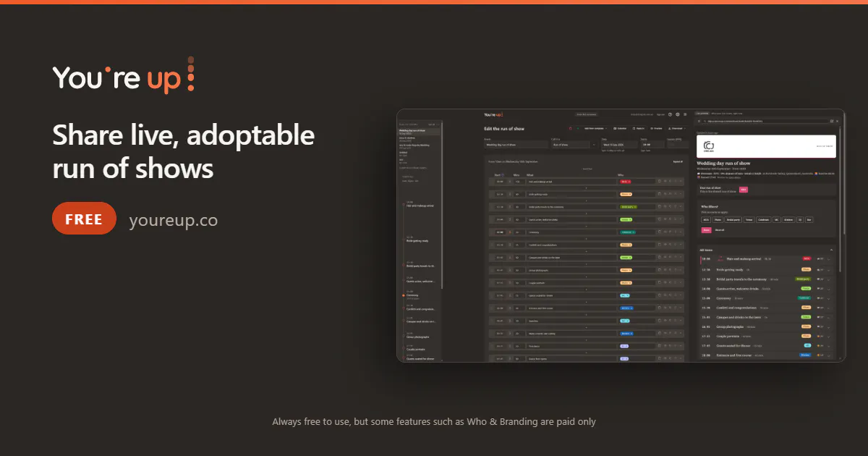This screenshot has width=868, height=456.
Task: Toggle the Celebrant who-filter chip
Action: (763, 219)
